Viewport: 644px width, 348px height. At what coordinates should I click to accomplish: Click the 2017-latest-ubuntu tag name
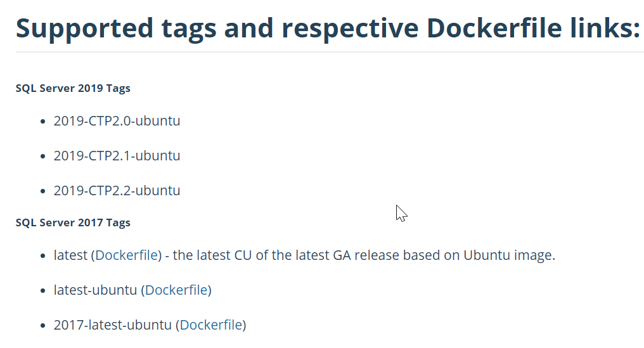coord(112,325)
